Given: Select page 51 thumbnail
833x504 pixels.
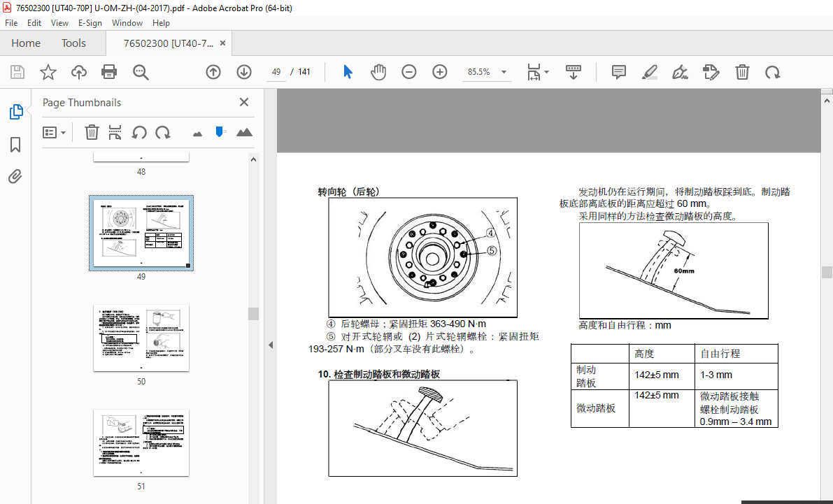Looking at the screenshot, I should pos(141,443).
